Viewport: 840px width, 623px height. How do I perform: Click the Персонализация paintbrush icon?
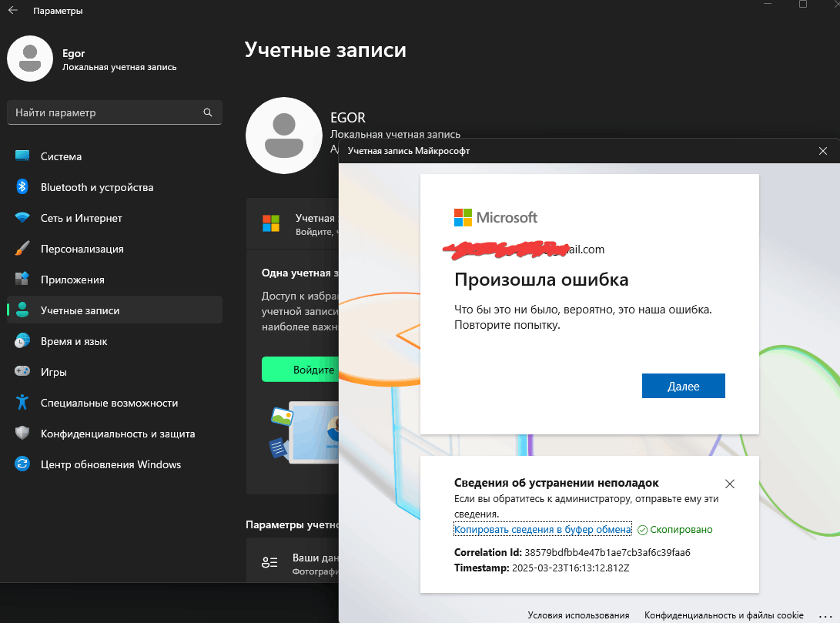tap(22, 248)
